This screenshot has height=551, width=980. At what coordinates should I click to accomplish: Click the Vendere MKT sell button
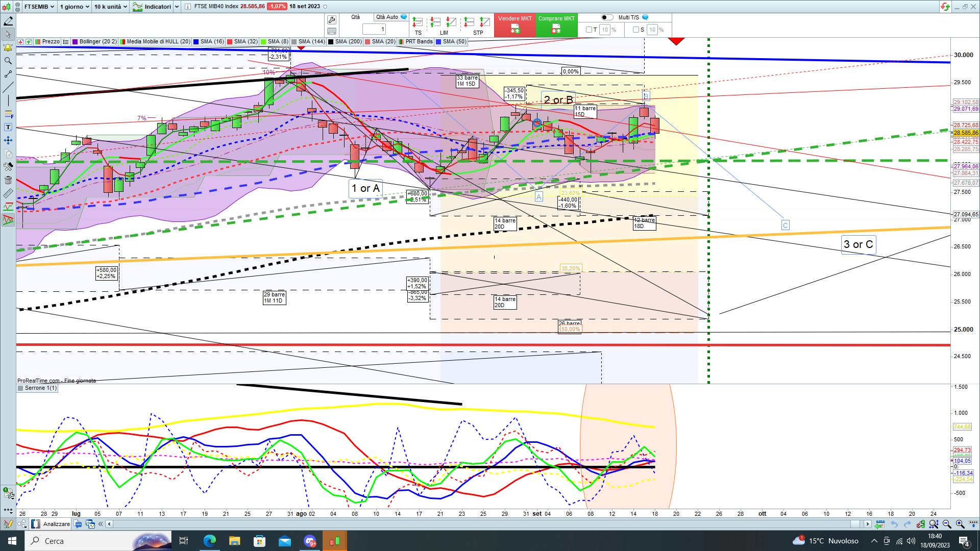(514, 25)
